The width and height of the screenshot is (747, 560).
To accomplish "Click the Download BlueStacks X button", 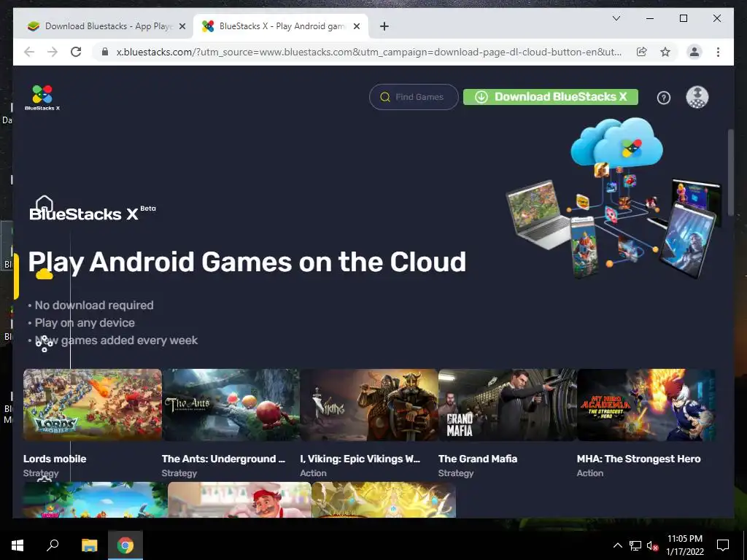I will point(551,97).
